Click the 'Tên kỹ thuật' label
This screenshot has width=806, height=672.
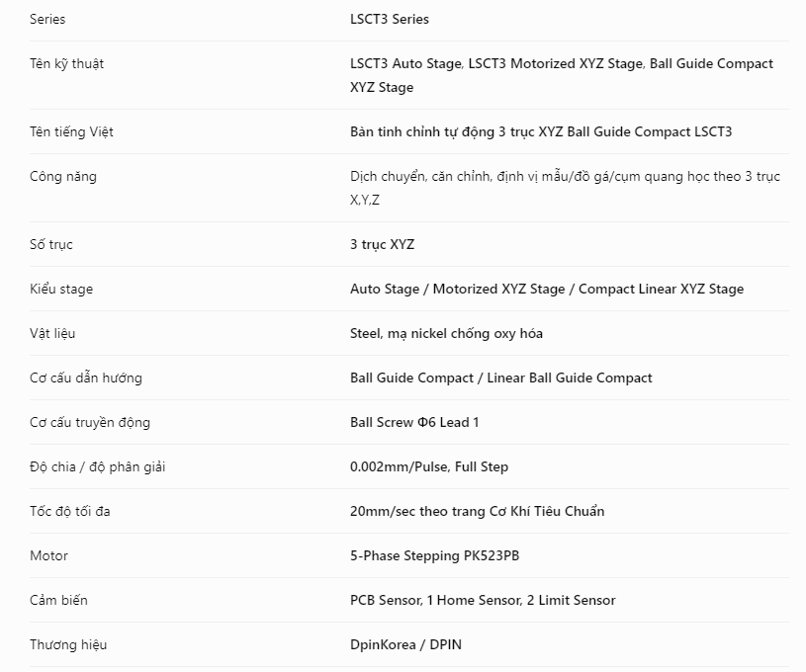pos(67,63)
